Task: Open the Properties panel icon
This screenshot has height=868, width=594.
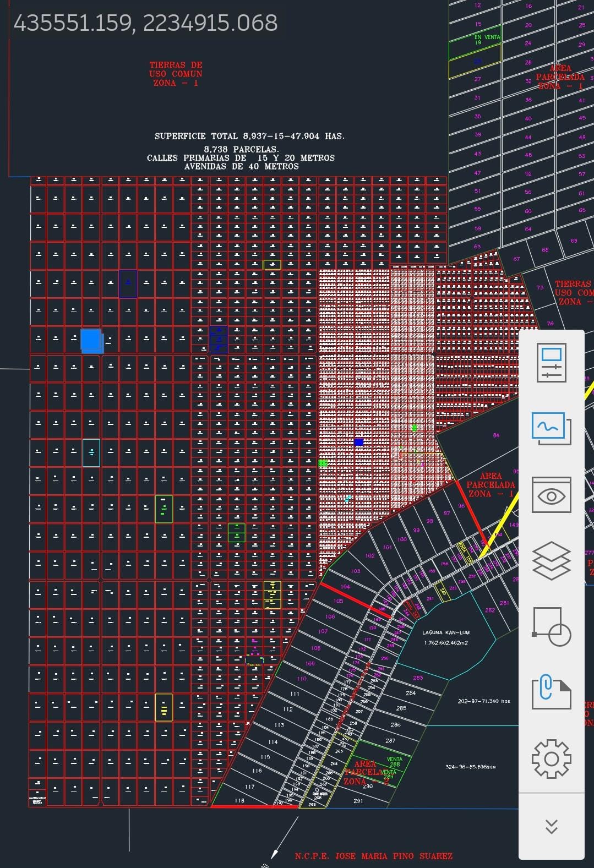Action: (x=551, y=363)
